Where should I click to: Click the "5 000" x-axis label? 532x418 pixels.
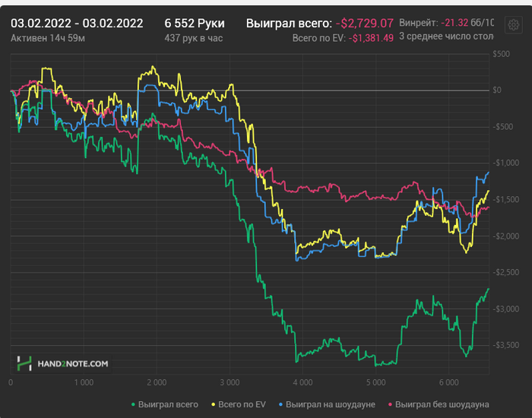376,382
